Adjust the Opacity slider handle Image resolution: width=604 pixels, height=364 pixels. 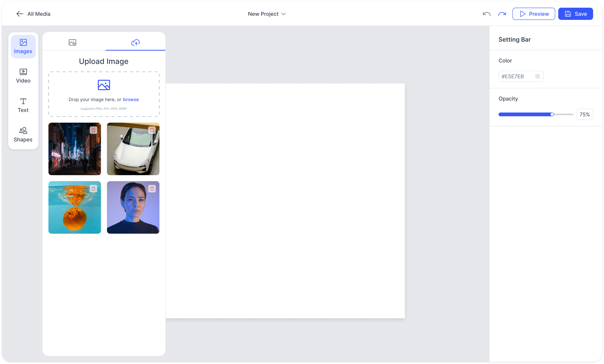click(x=552, y=114)
